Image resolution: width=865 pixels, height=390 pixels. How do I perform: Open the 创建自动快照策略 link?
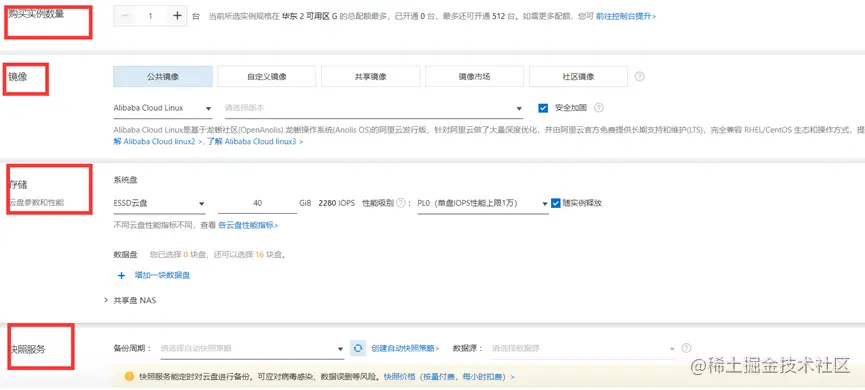405,348
